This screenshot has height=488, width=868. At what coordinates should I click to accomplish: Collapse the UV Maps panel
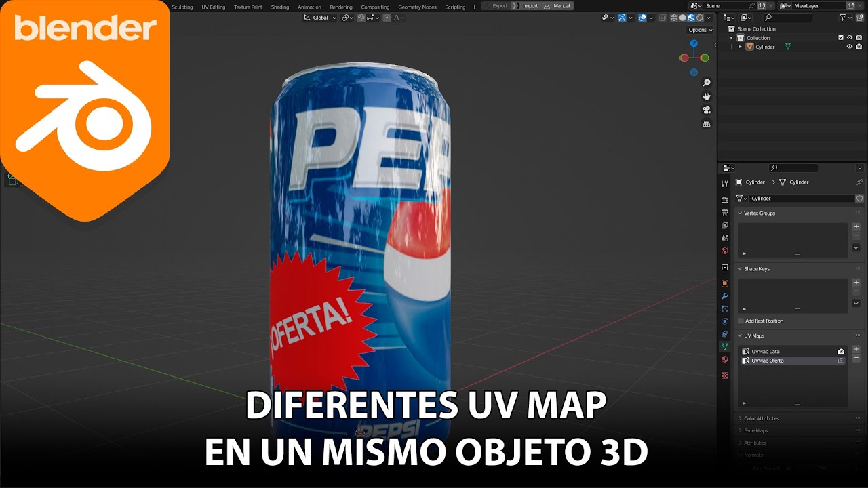coord(740,335)
